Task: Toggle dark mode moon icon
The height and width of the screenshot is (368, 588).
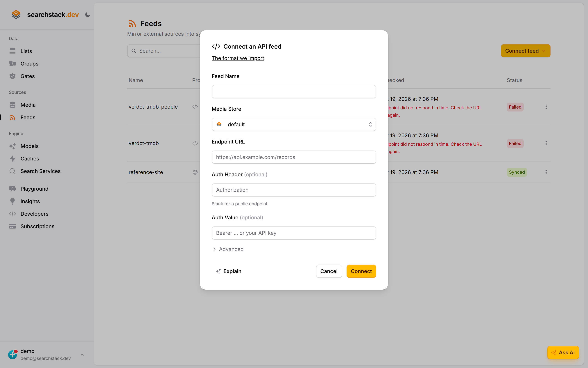Action: (87, 15)
